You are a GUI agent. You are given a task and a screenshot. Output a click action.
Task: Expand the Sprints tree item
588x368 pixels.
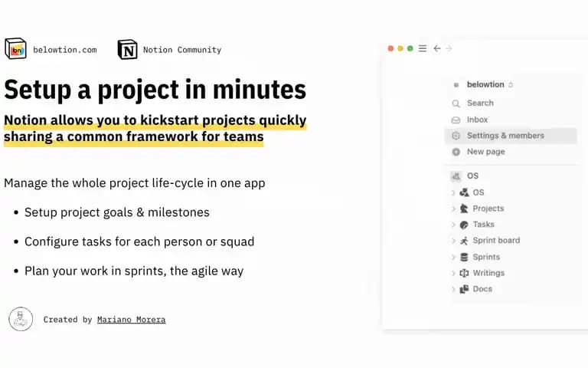coord(453,258)
